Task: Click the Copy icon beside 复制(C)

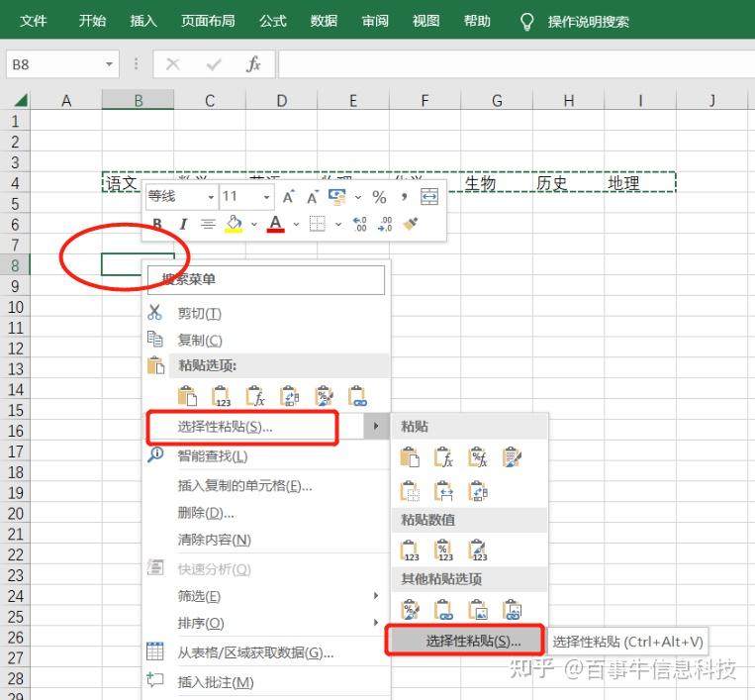Action: pyautogui.click(x=154, y=340)
